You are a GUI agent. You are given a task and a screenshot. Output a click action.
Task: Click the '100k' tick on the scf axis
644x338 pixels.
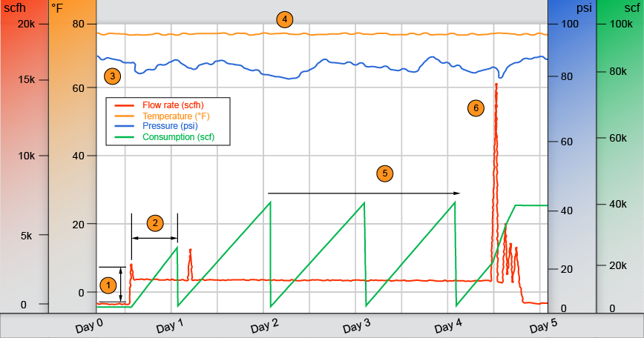(621, 24)
